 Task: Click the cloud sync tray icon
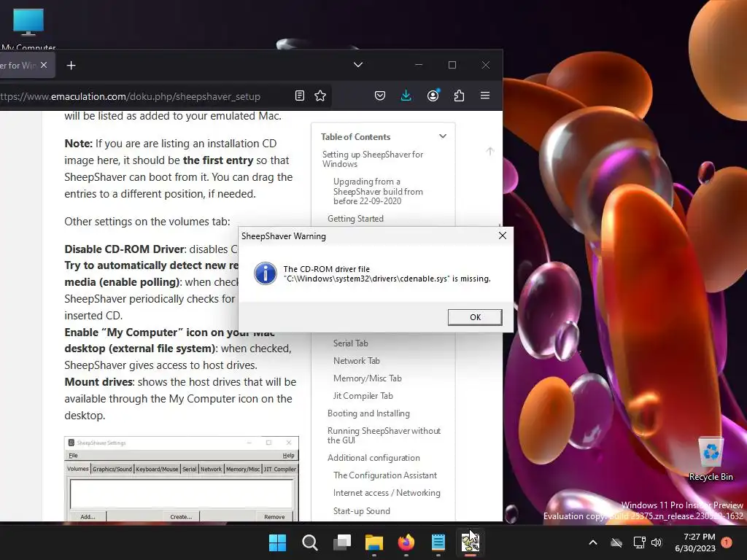click(616, 542)
